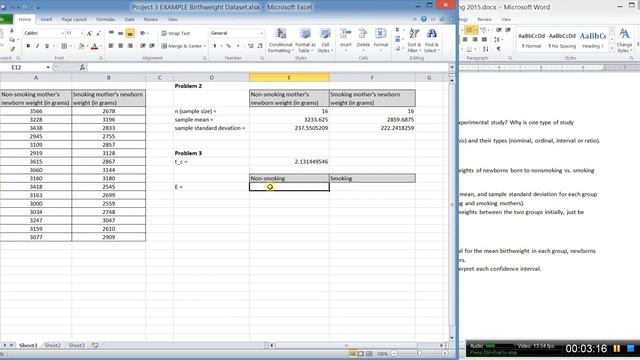This screenshot has height=360, width=640.
Task: Open Excel borders dropdown arrow
Action: tap(70, 46)
